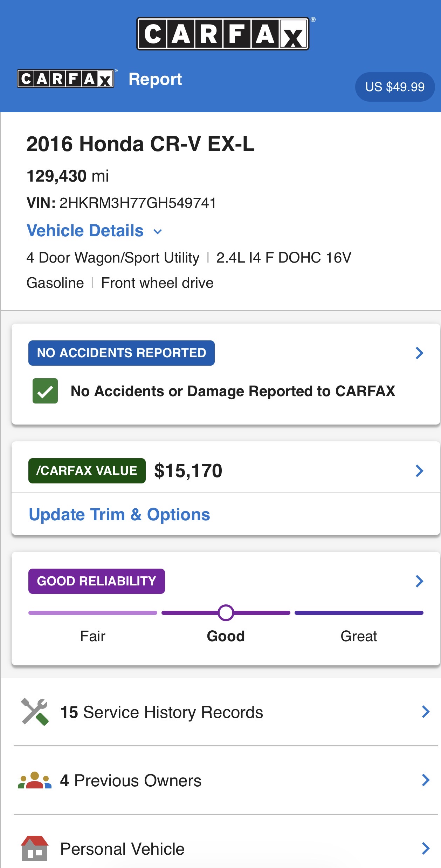The image size is (441, 868).
Task: Open reliability details chevron arrow
Action: [419, 581]
